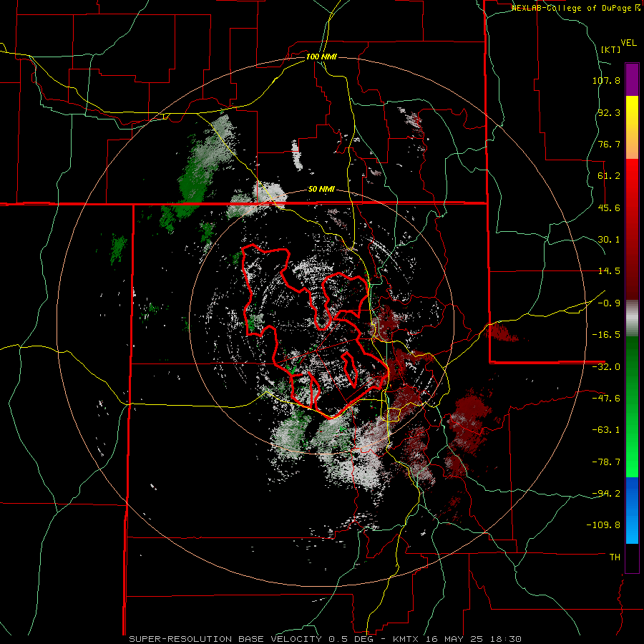644x644 pixels.
Task: Click the purple segment of the color bar
Action: (632, 79)
